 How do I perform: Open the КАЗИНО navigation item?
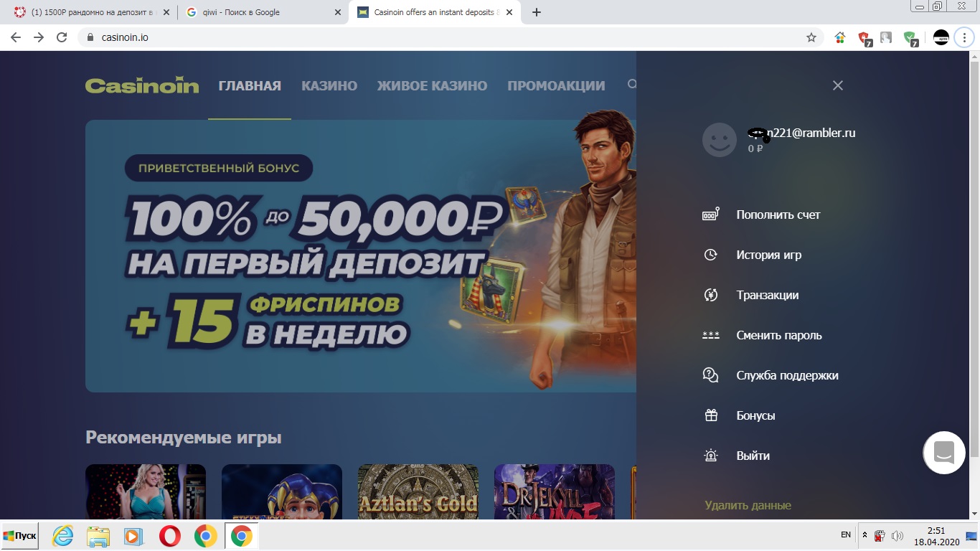(329, 85)
